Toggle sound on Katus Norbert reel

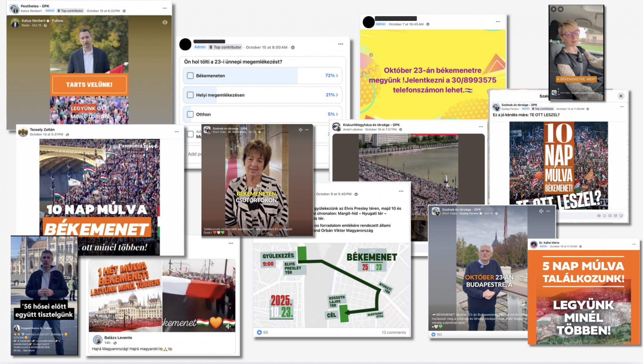pyautogui.click(x=165, y=22)
